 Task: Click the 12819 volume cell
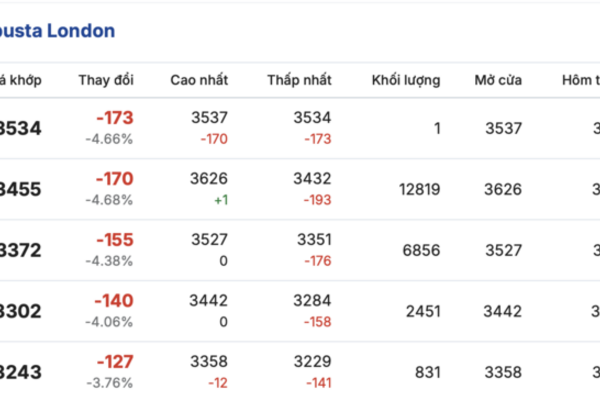418,189
